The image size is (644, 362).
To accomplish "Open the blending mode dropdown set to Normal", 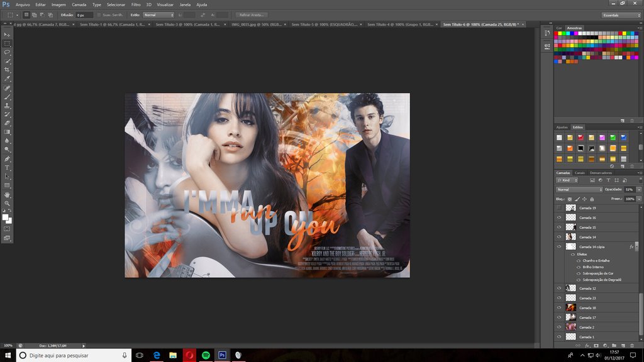I will (x=579, y=189).
